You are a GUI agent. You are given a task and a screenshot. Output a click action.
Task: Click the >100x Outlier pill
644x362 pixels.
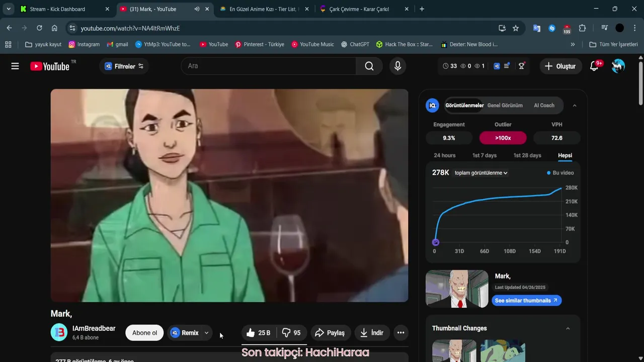tap(503, 138)
